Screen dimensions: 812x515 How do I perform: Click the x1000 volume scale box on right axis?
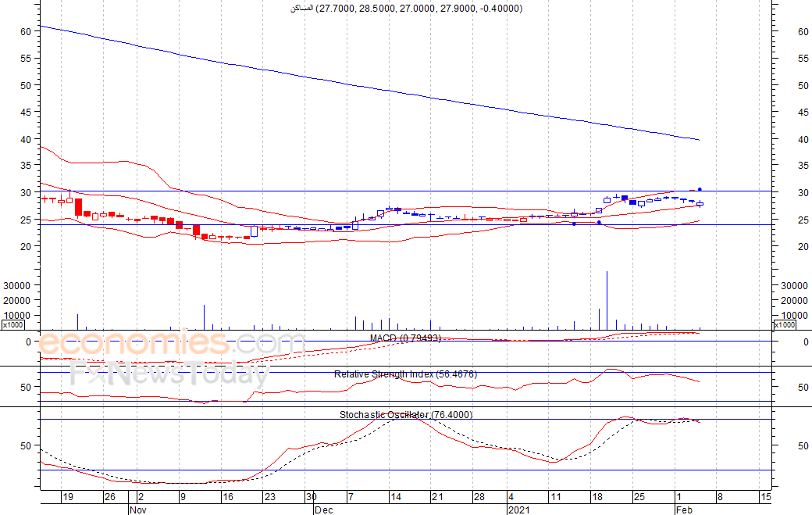coord(785,325)
